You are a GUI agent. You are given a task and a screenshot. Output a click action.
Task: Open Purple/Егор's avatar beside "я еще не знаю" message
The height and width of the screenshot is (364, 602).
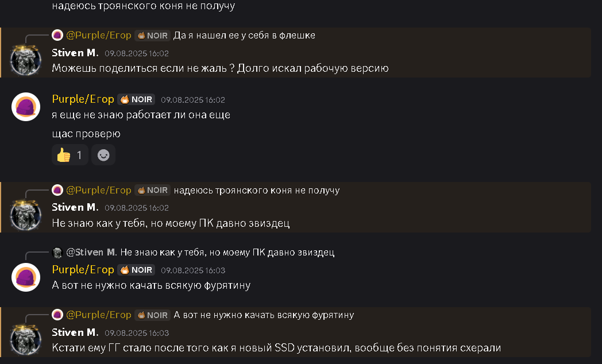(26, 107)
